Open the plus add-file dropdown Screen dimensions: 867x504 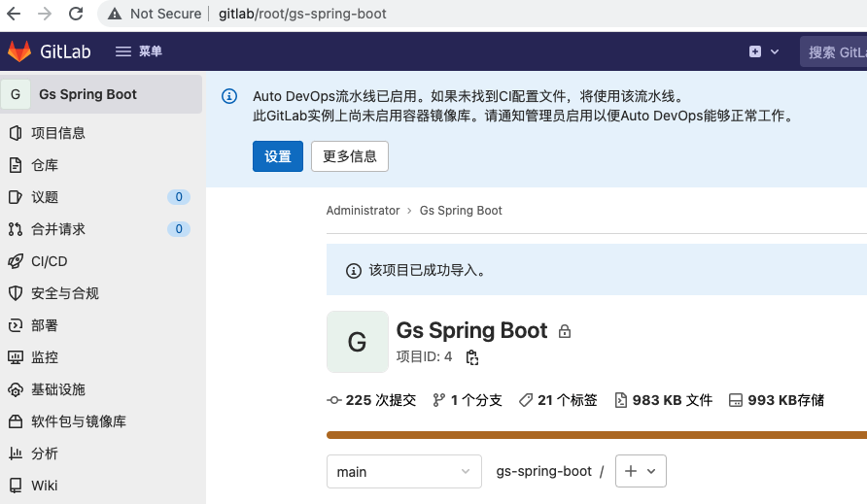[x=641, y=471]
